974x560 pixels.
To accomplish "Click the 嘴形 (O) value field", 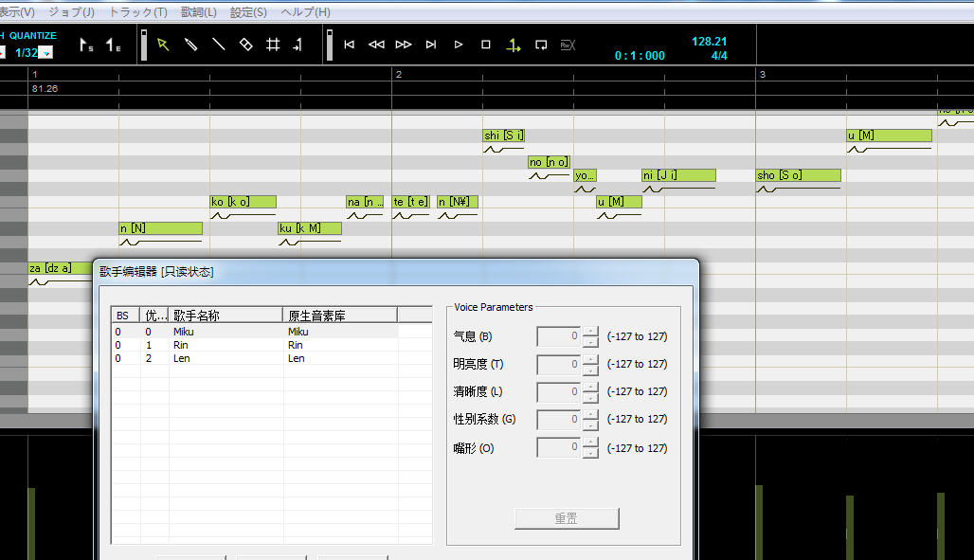I will [x=559, y=447].
